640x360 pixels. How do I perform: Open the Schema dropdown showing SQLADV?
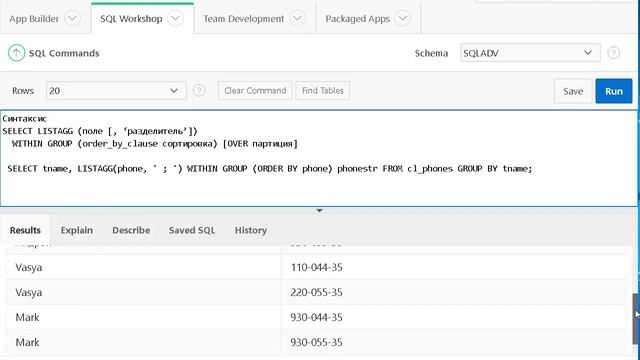pyautogui.click(x=530, y=53)
